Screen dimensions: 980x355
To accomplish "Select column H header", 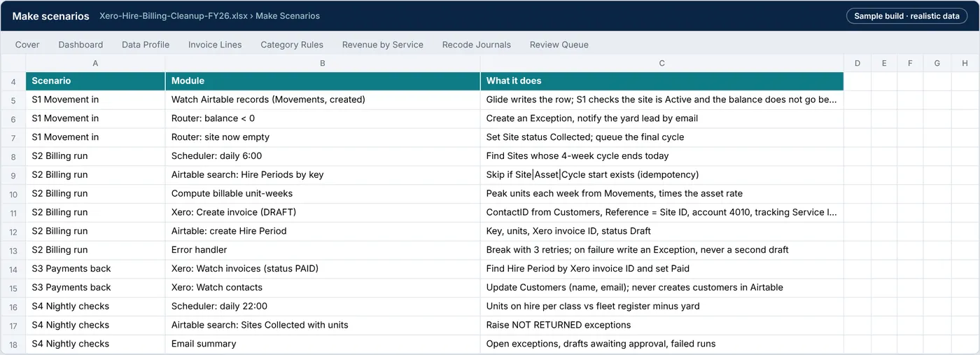I will click(x=965, y=63).
